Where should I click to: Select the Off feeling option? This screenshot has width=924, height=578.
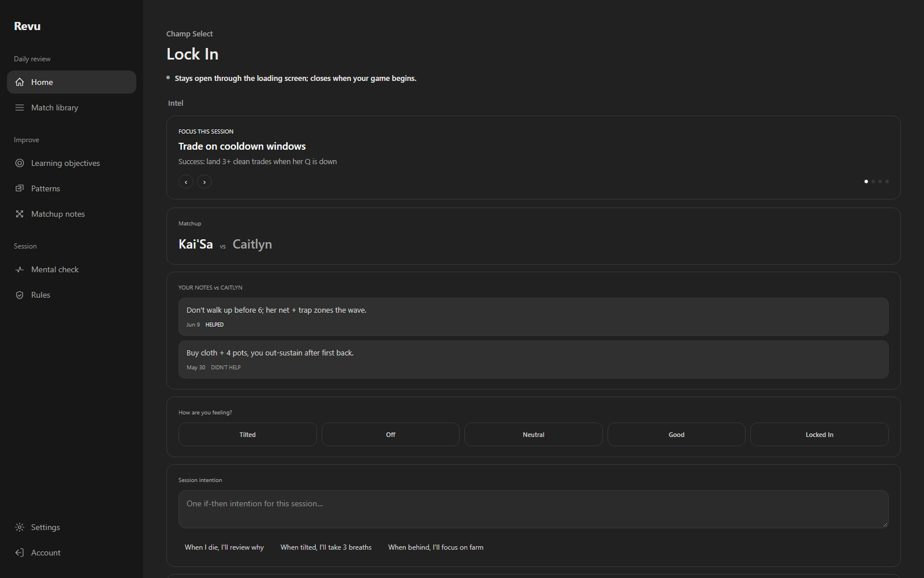[390, 435]
